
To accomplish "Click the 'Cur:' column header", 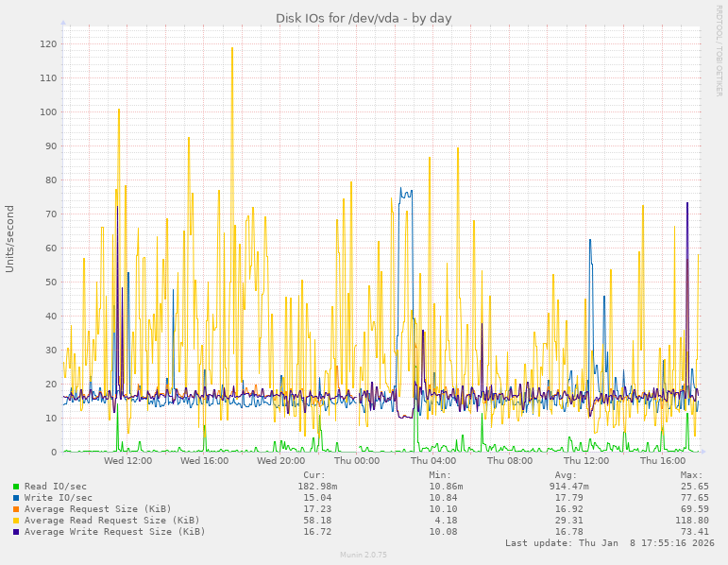I will (314, 475).
